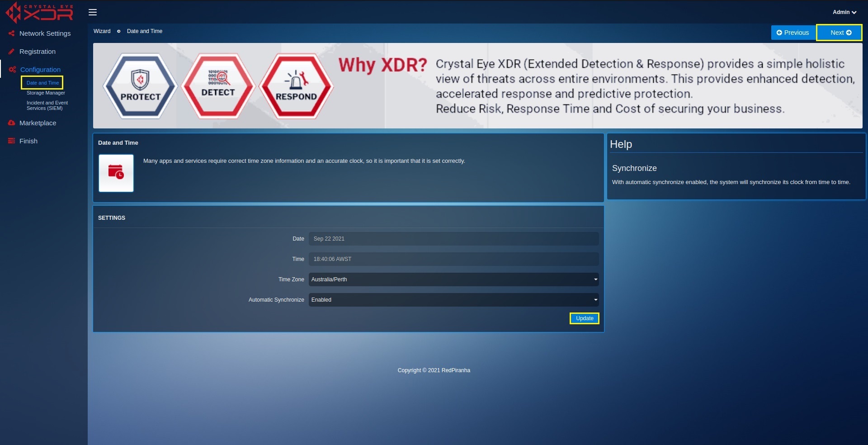Screen dimensions: 868x445
Task: Open Incident and Event Services (SIEM)
Action: [47, 105]
